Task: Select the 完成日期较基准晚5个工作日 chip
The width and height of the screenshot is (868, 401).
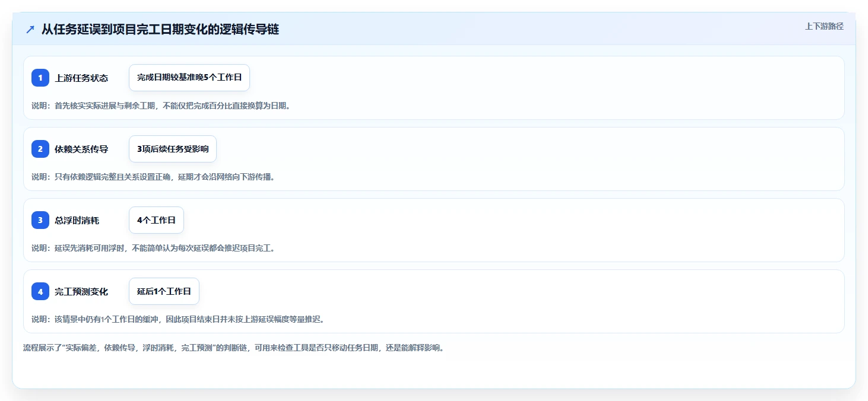Action: click(x=189, y=78)
